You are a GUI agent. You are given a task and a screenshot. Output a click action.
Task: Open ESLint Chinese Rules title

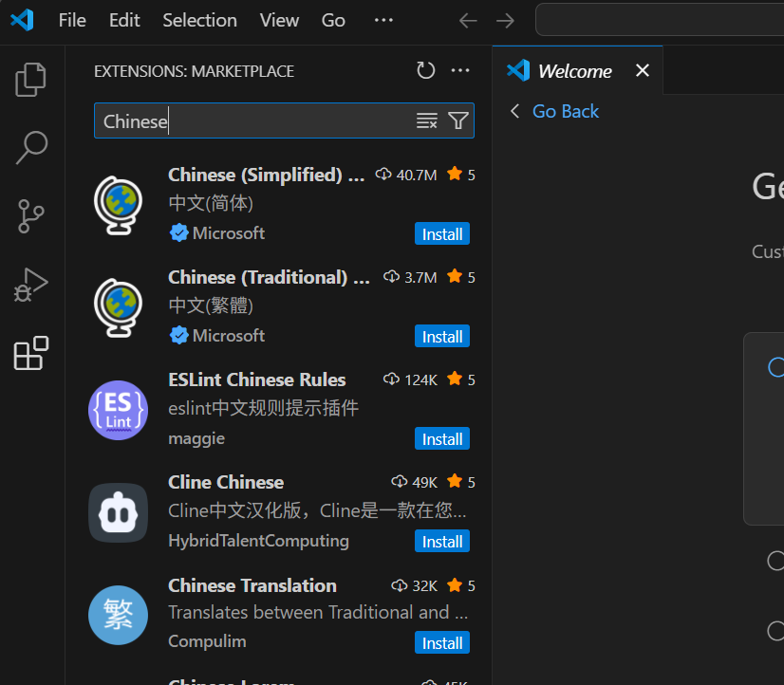[256, 380]
